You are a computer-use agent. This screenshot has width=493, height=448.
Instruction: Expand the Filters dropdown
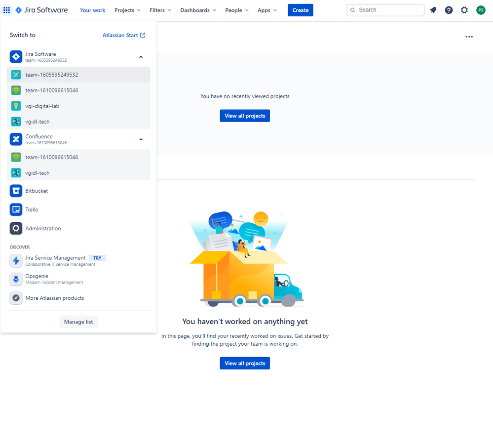pyautogui.click(x=160, y=10)
